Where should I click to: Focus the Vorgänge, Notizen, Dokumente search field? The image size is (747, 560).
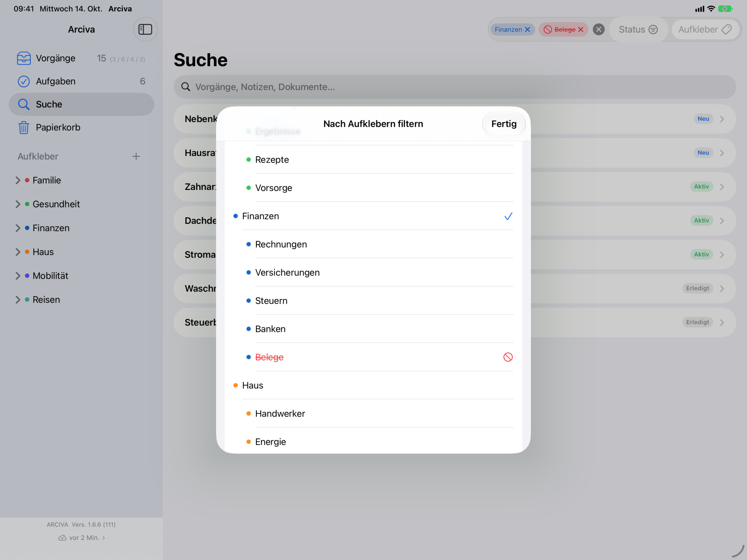(455, 87)
